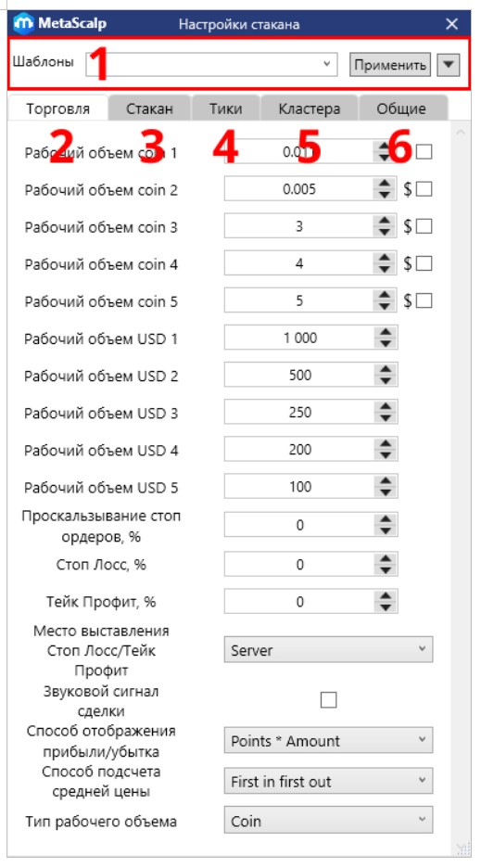The height and width of the screenshot is (868, 481).
Task: Tick the $ checkbox for coin 4
Action: tap(424, 264)
